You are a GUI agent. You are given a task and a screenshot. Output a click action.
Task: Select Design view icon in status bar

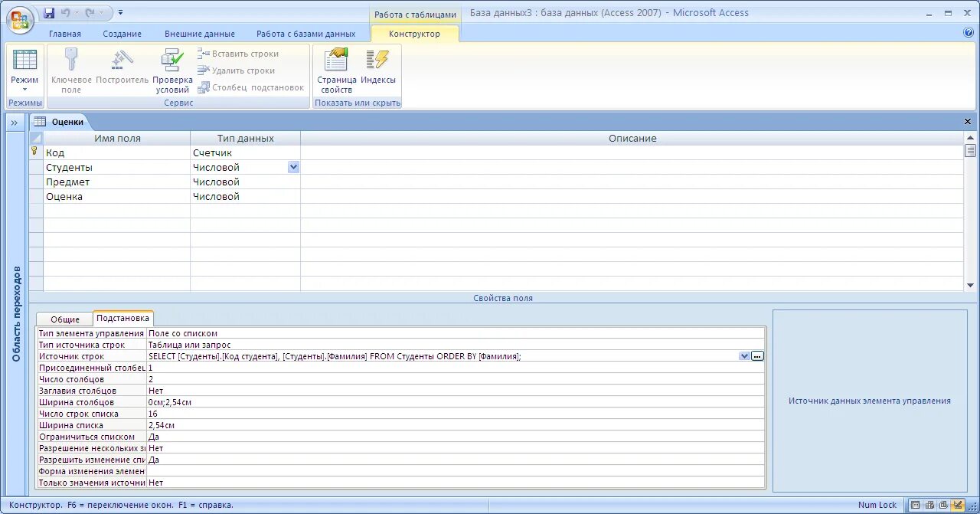tap(957, 505)
